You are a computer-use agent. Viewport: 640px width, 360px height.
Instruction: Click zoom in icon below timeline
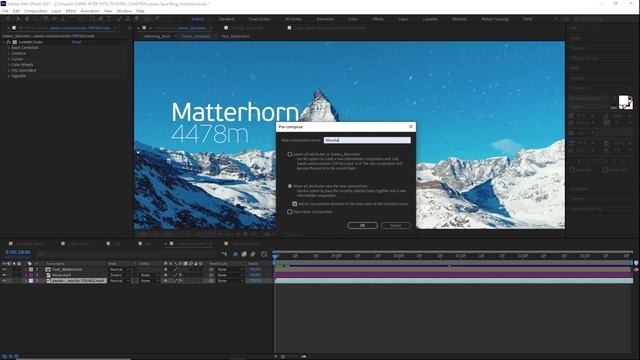[x=304, y=356]
